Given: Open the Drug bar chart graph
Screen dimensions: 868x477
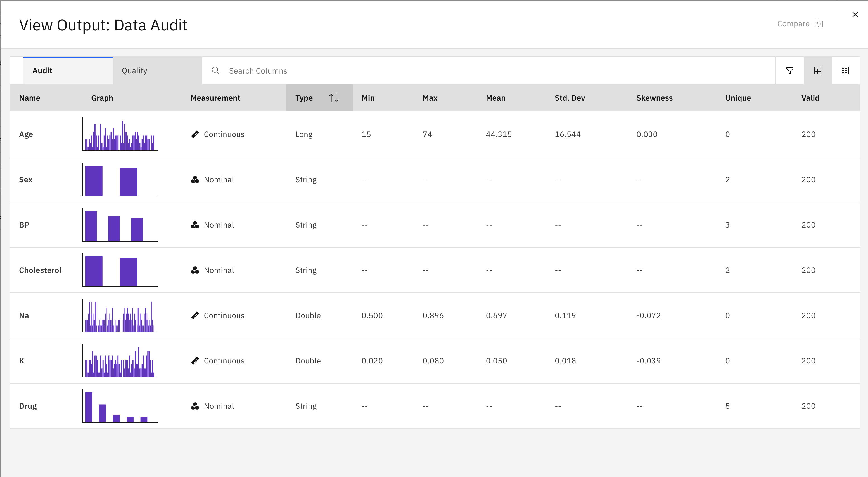Looking at the screenshot, I should pyautogui.click(x=120, y=406).
